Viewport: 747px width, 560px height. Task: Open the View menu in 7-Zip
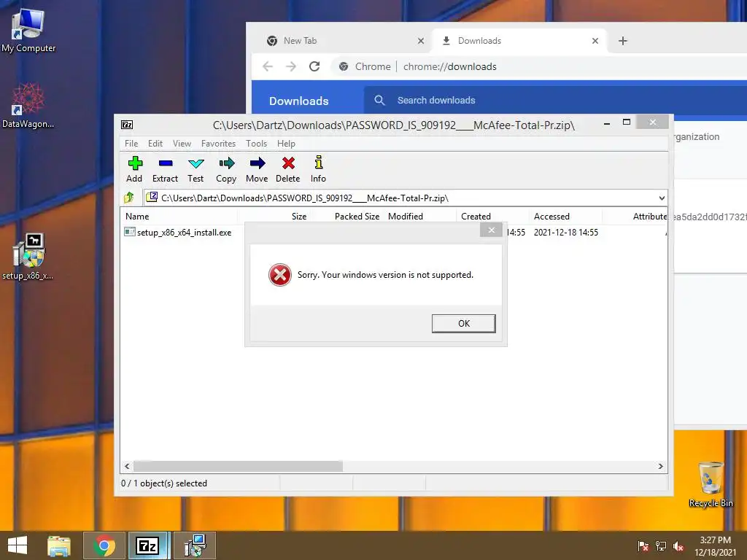182,144
